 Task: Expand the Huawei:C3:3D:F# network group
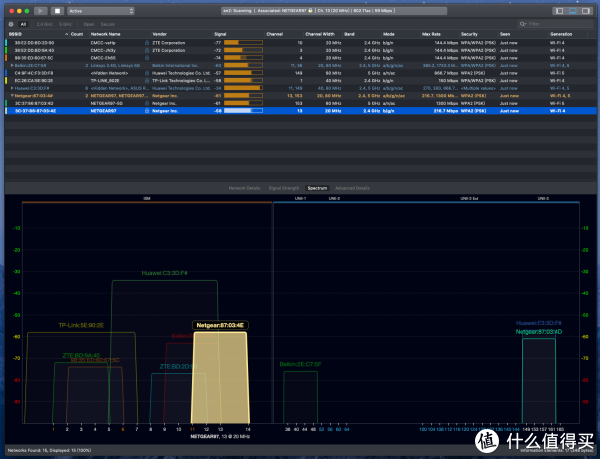coord(12,87)
